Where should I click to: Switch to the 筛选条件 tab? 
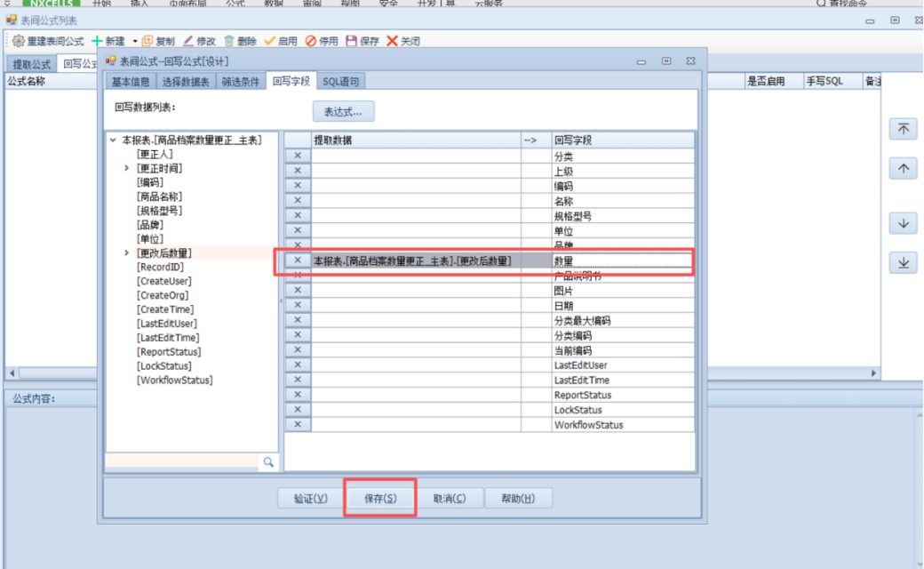241,82
